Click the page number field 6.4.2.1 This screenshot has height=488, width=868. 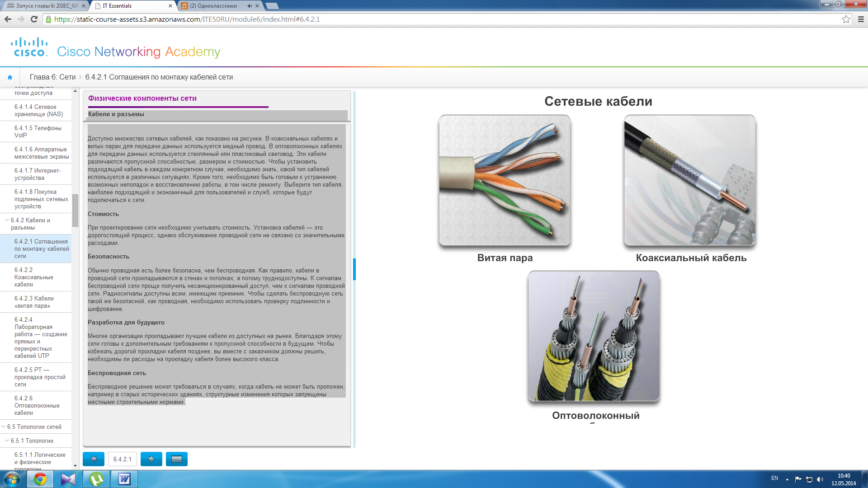123,459
